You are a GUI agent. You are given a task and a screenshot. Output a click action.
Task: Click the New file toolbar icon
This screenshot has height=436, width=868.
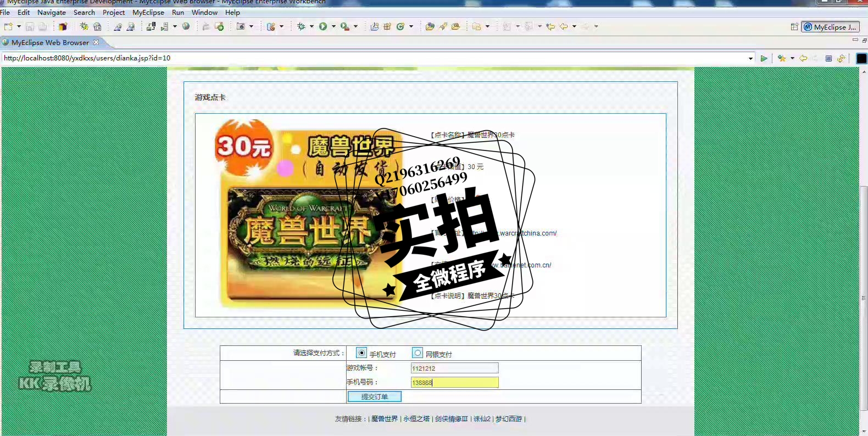(8, 26)
